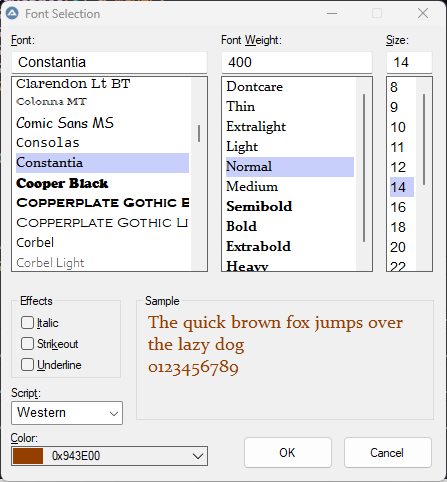This screenshot has height=482, width=447.
Task: Choose Extralight font weight
Action: (x=290, y=127)
